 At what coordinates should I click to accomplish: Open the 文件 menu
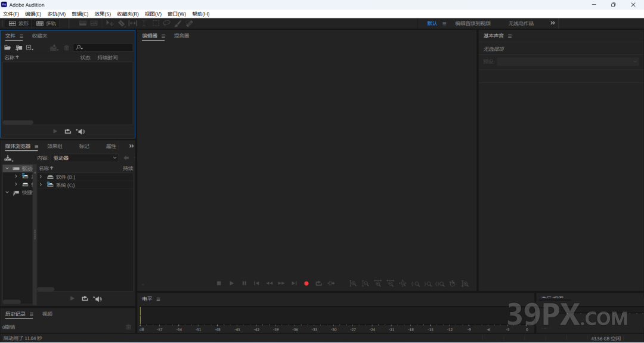11,14
